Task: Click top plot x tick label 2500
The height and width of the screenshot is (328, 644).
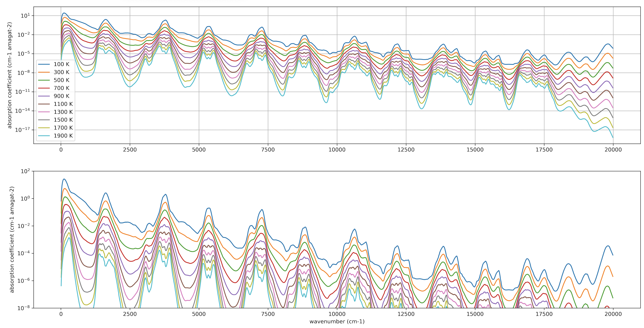Action: click(x=130, y=150)
